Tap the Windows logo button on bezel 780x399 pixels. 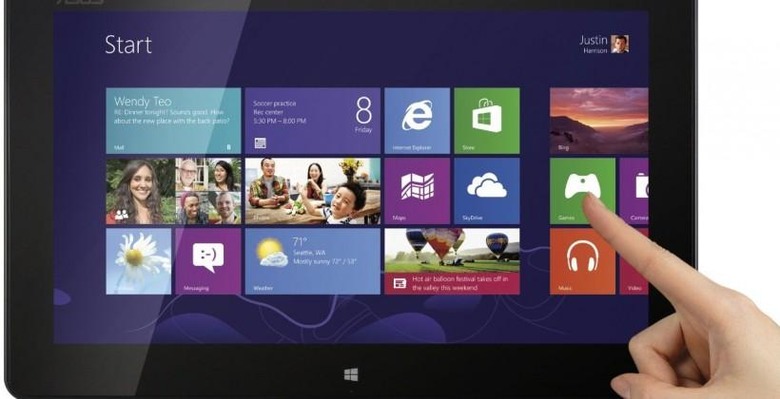[351, 375]
